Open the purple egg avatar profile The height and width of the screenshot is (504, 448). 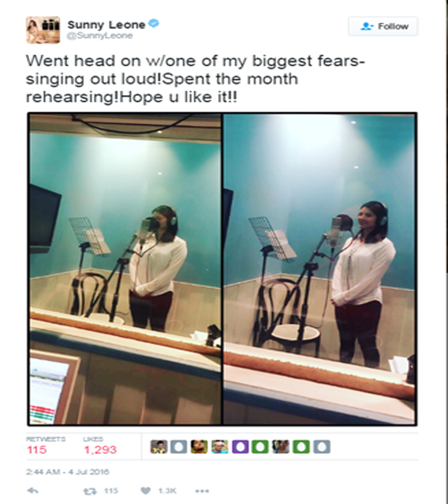tap(240, 447)
